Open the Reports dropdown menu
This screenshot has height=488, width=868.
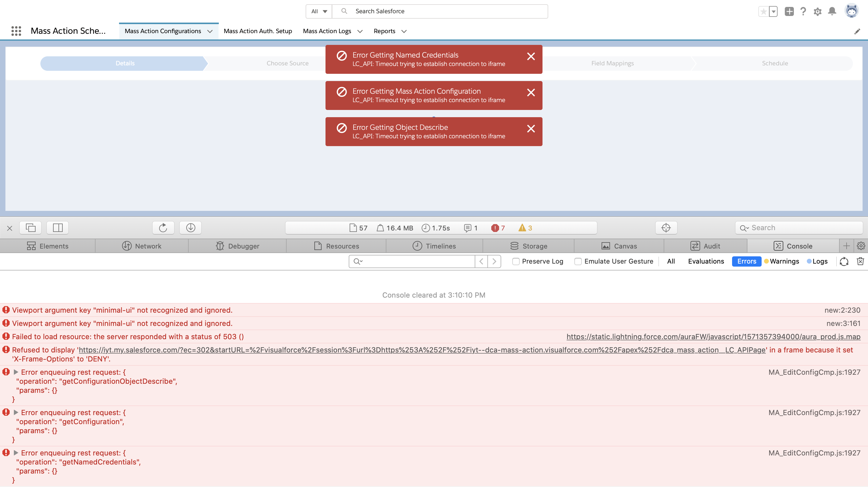pyautogui.click(x=404, y=31)
